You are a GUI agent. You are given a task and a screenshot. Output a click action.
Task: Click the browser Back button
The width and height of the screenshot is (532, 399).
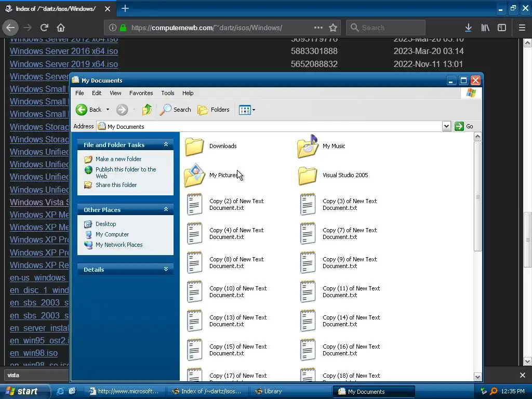coord(10,28)
